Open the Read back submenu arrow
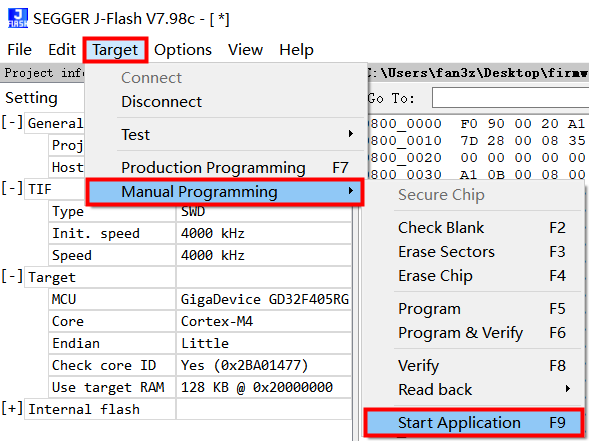Viewport: 589px width, 441px height. point(568,389)
